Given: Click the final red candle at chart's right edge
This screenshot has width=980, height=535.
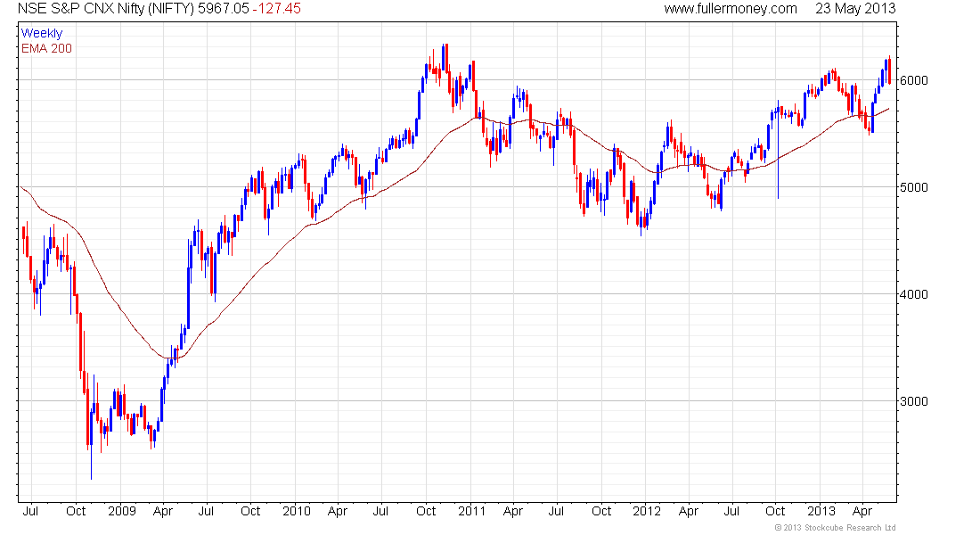Looking at the screenshot, I should click(889, 70).
